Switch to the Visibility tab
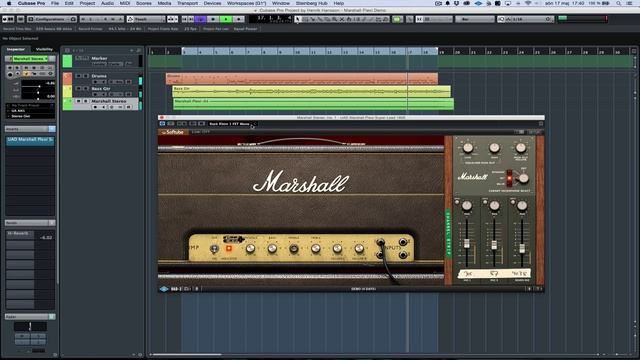Image resolution: width=640 pixels, height=360 pixels. (44, 49)
